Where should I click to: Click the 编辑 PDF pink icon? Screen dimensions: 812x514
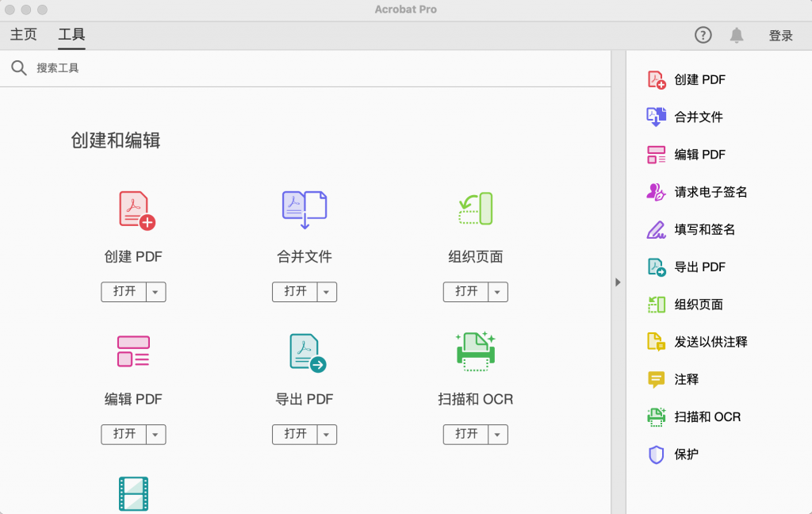tap(132, 351)
